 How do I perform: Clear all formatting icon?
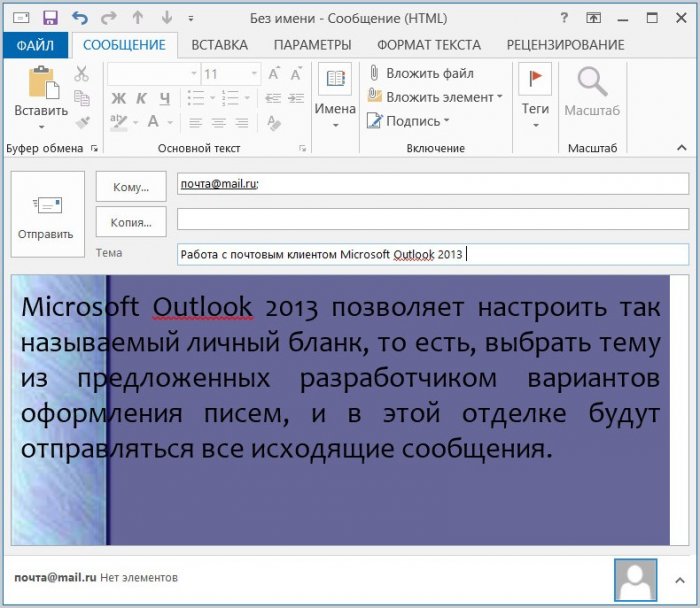[x=274, y=122]
